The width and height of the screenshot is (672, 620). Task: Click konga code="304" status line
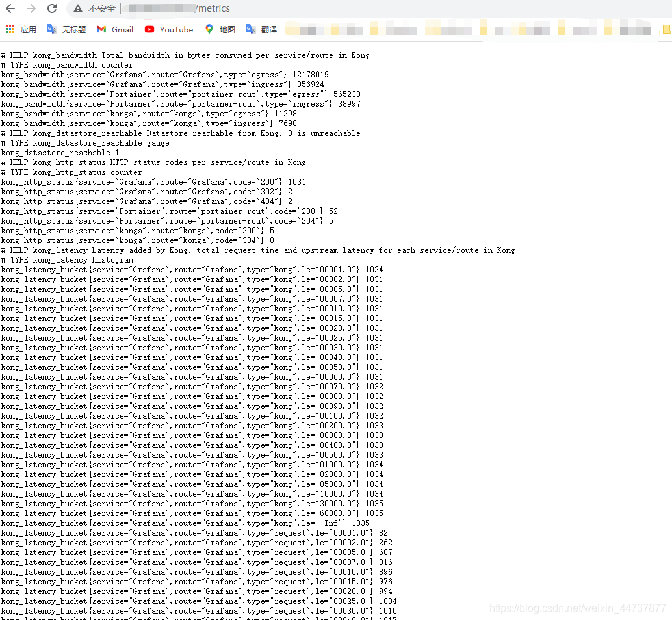pos(138,241)
